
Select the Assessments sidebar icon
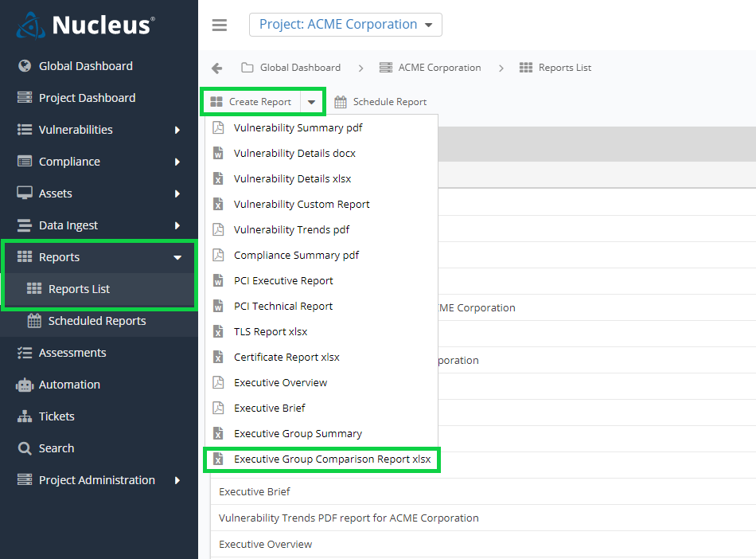tap(24, 352)
